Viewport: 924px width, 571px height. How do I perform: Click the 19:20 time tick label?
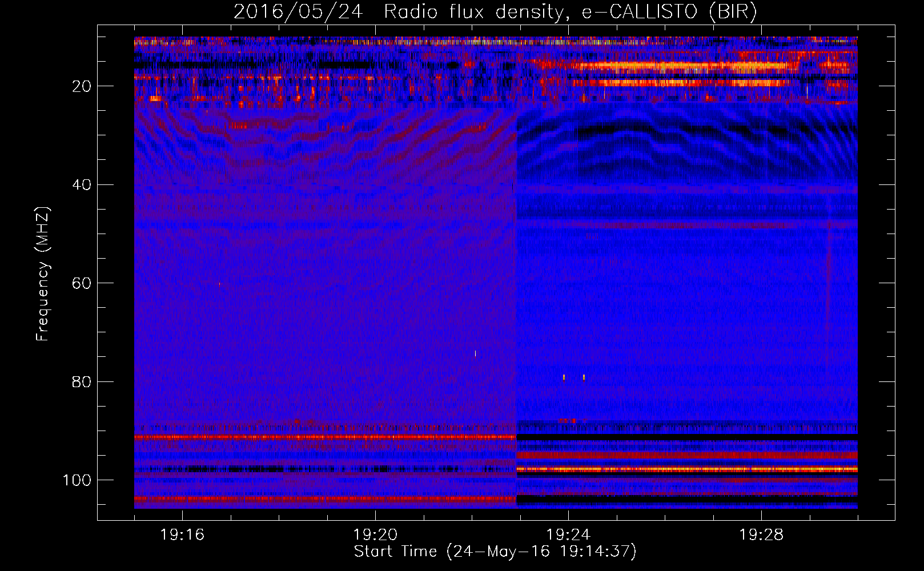pos(375,535)
